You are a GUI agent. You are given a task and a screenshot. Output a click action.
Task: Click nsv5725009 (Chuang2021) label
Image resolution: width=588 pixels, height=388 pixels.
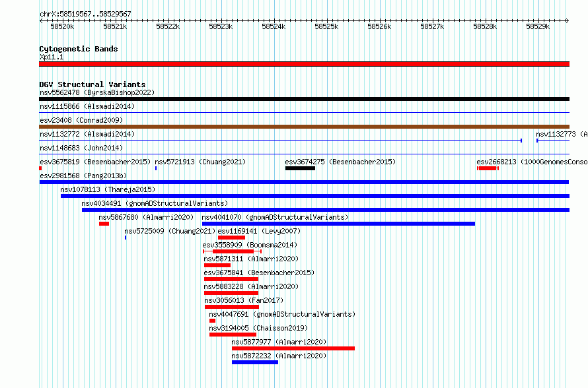(x=170, y=231)
